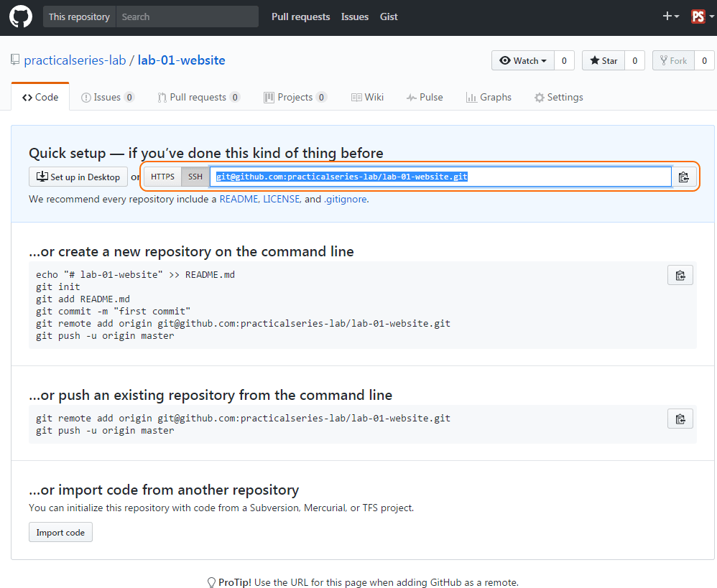Screen dimensions: 717x588
Task: Switch to the Code tab
Action: [40, 98]
